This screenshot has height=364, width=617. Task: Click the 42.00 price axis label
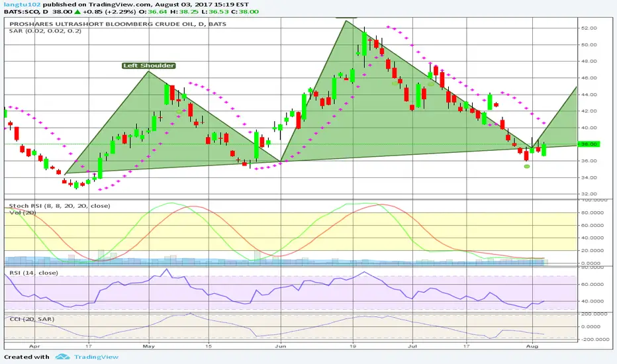coord(589,111)
